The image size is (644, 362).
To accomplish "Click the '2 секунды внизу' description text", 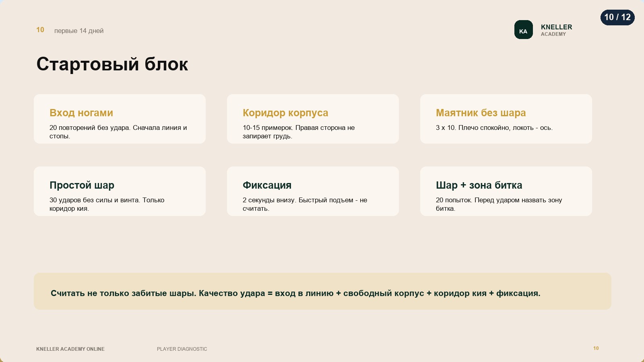I will 305,204.
